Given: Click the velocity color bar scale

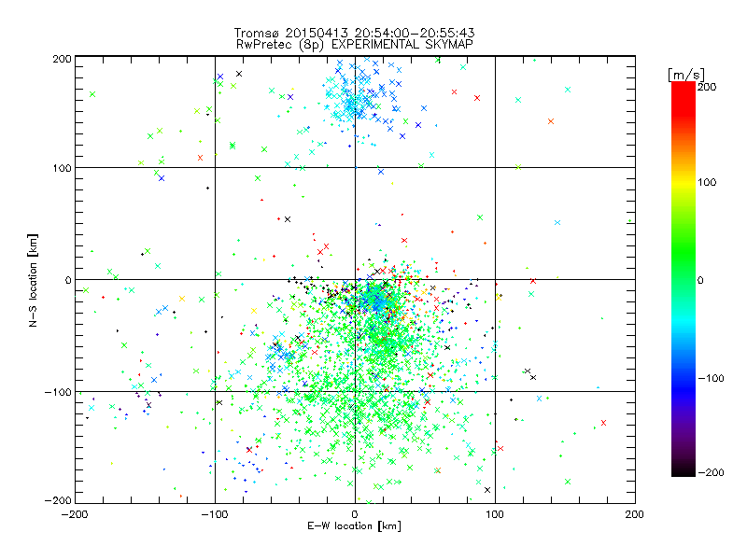Looking at the screenshot, I should (x=684, y=279).
